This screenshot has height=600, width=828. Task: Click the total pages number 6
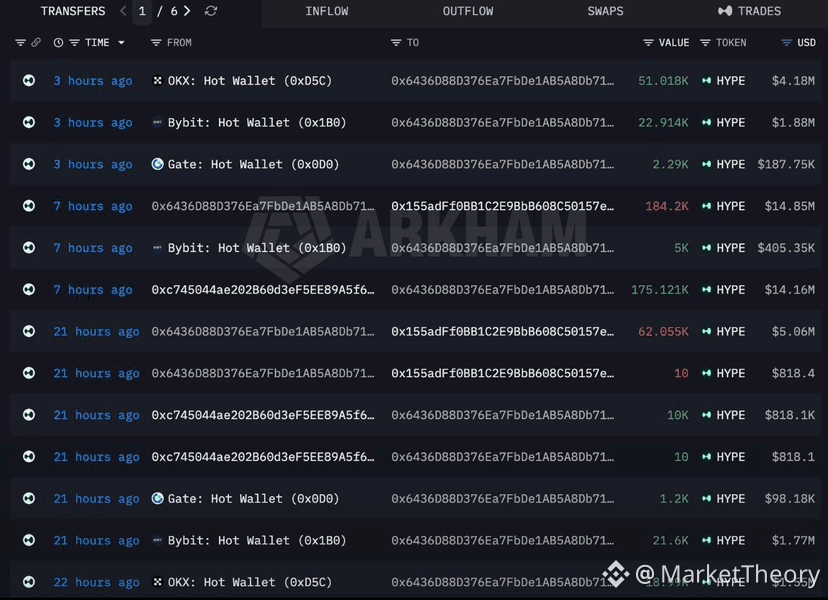click(x=174, y=11)
